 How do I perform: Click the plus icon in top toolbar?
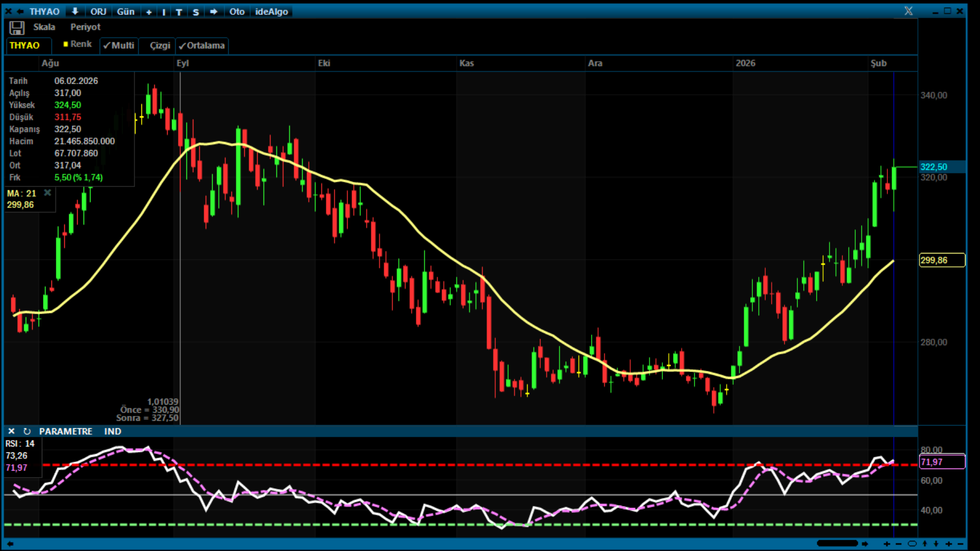coord(149,12)
